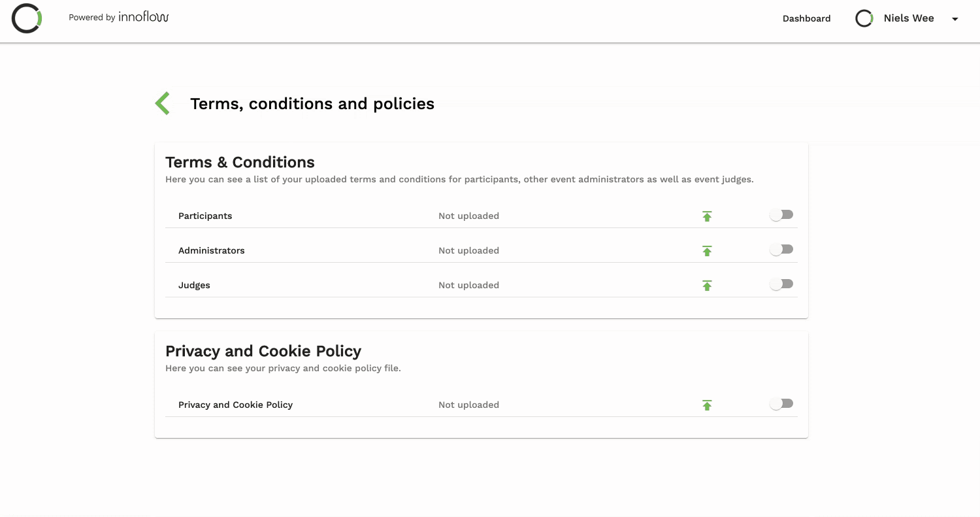Upload Privacy and Cookie Policy file
This screenshot has height=517, width=980.
[x=707, y=405]
